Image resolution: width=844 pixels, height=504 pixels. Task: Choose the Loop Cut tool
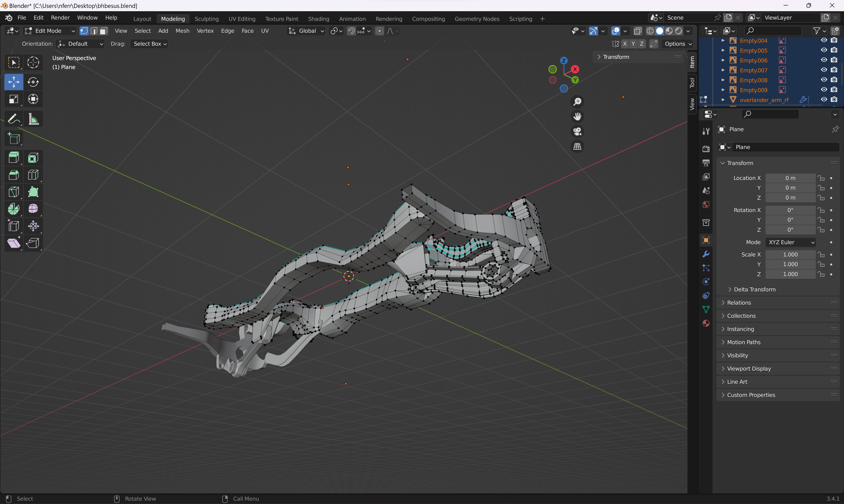tap(33, 175)
